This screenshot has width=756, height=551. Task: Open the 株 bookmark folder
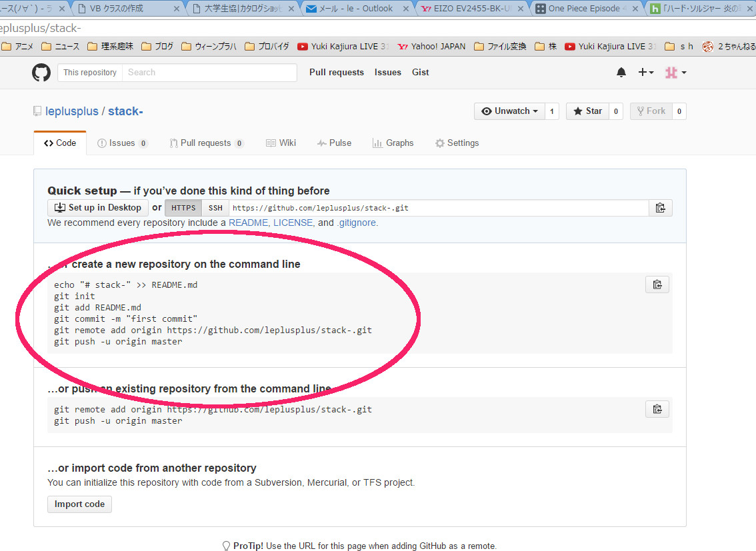[546, 46]
